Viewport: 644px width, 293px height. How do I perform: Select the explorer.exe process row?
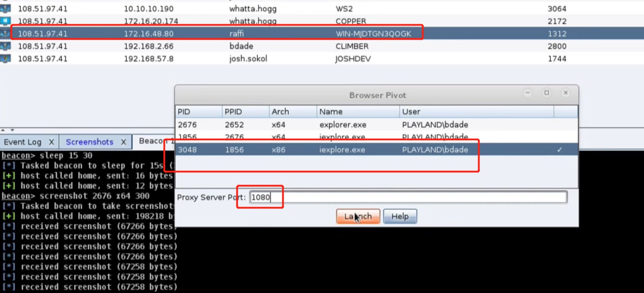(x=376, y=125)
